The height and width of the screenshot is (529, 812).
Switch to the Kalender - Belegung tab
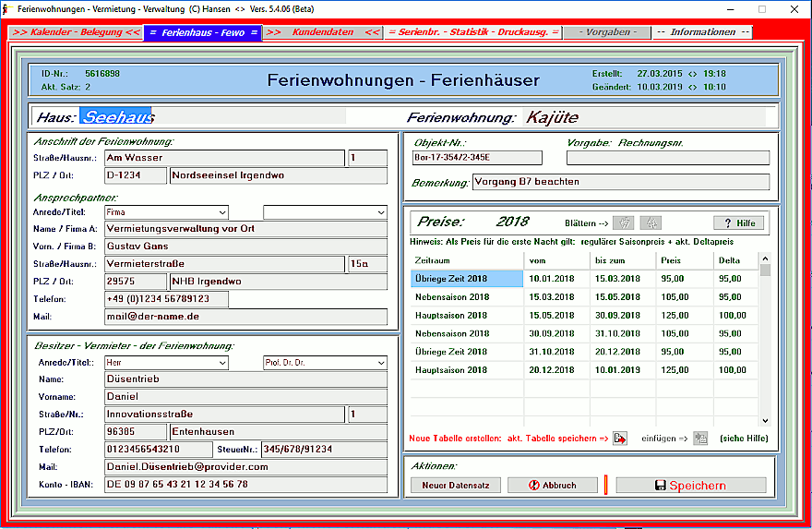coord(77,32)
